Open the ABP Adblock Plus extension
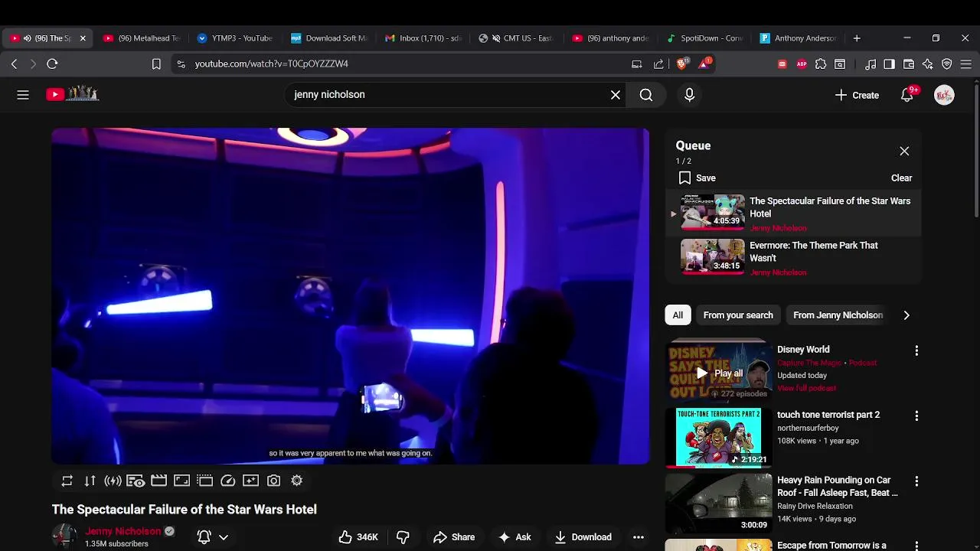980x551 pixels. pyautogui.click(x=802, y=64)
